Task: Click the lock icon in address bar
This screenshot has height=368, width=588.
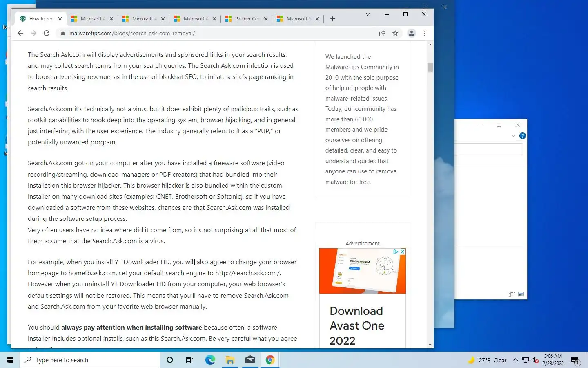Action: coord(62,33)
